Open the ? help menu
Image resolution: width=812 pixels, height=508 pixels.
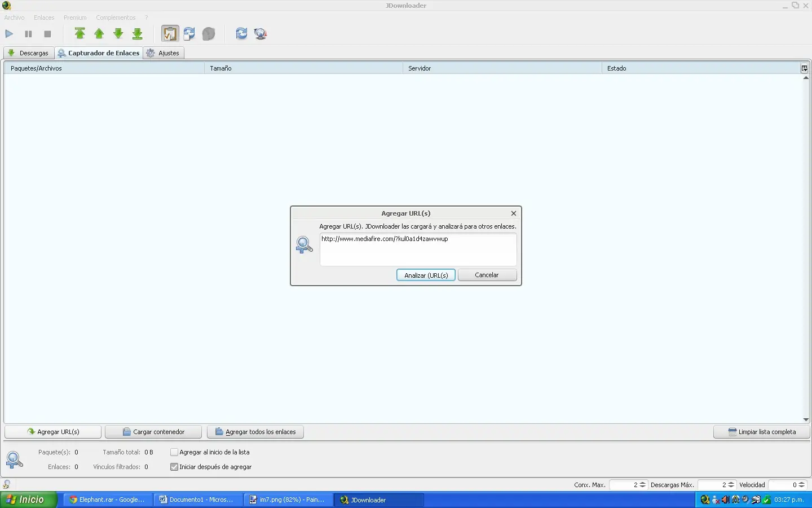(x=146, y=17)
